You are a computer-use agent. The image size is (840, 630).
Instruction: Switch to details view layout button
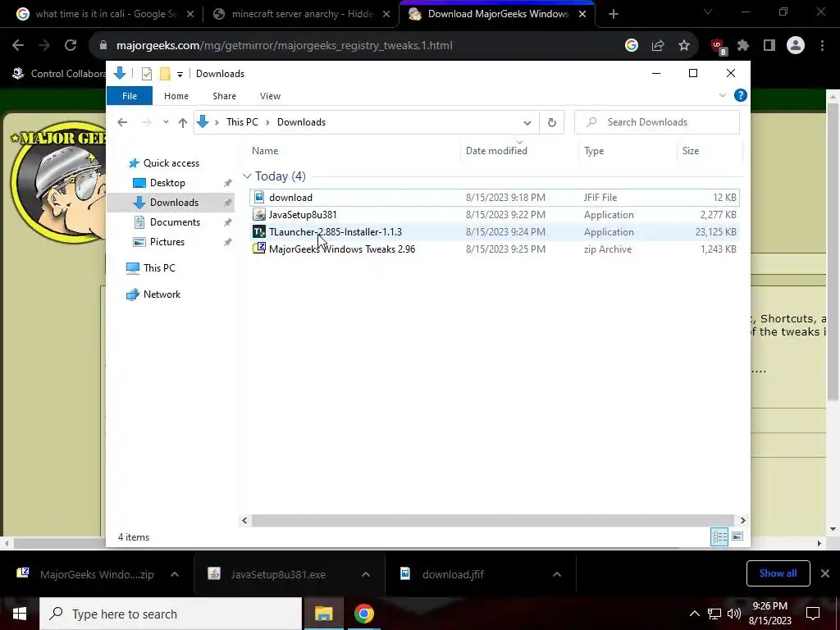point(719,536)
